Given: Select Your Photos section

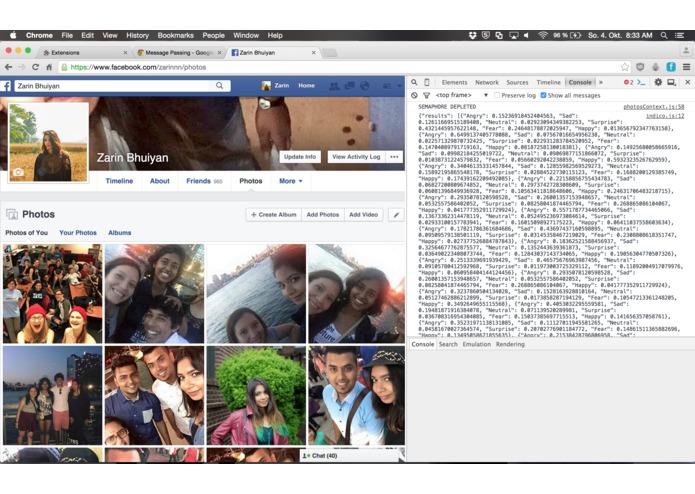Looking at the screenshot, I should (x=78, y=233).
